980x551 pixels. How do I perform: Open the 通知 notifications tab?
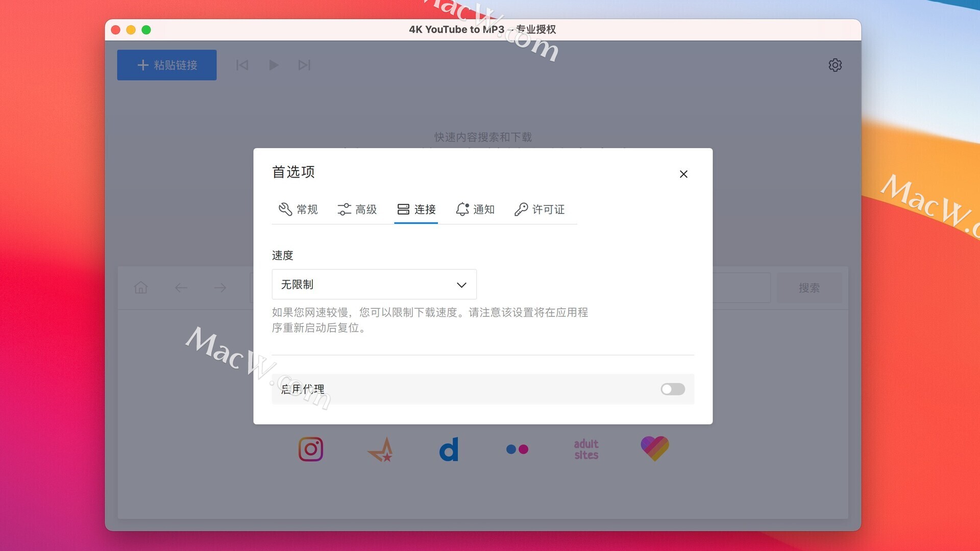[x=475, y=209]
